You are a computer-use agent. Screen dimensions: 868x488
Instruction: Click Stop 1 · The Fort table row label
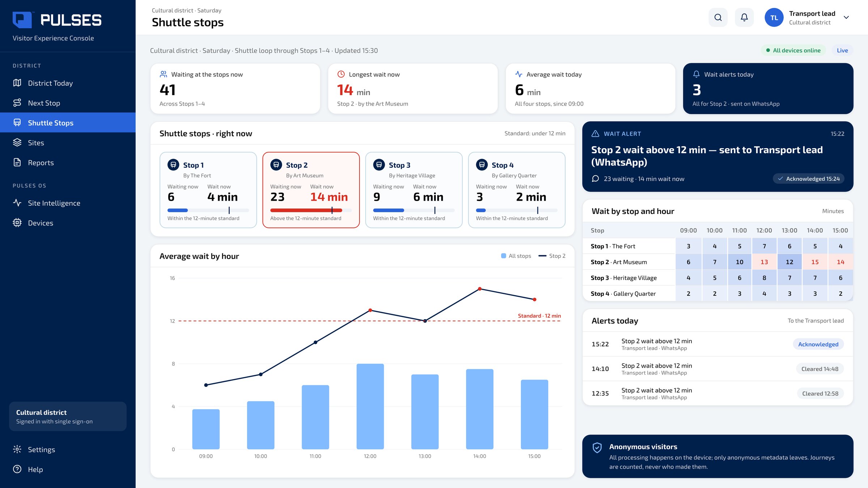click(x=613, y=246)
